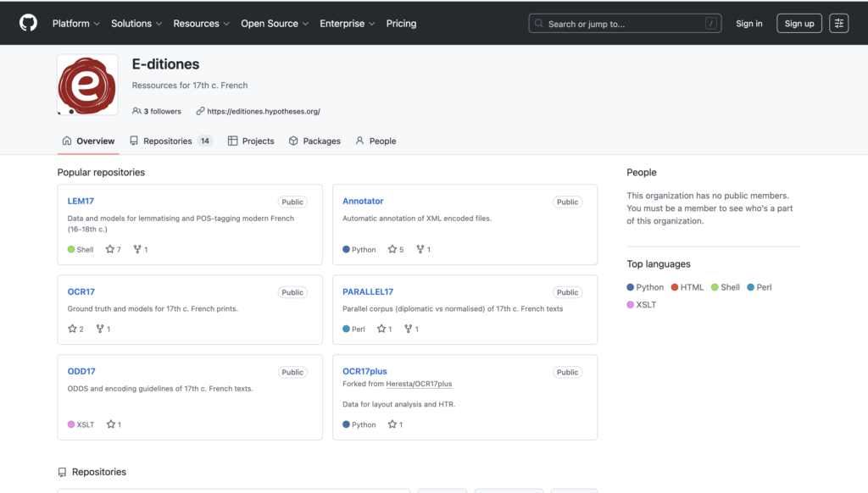Open the editiones.hypotheses.org website link
This screenshot has width=868, height=493.
263,111
